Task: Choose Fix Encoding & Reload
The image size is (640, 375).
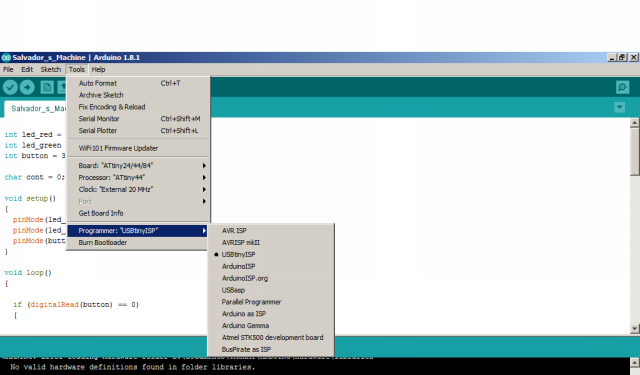Action: (138, 107)
